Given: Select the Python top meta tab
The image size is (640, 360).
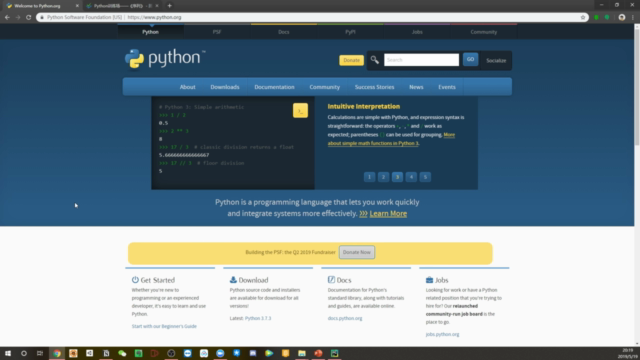Looking at the screenshot, I should pos(150,32).
